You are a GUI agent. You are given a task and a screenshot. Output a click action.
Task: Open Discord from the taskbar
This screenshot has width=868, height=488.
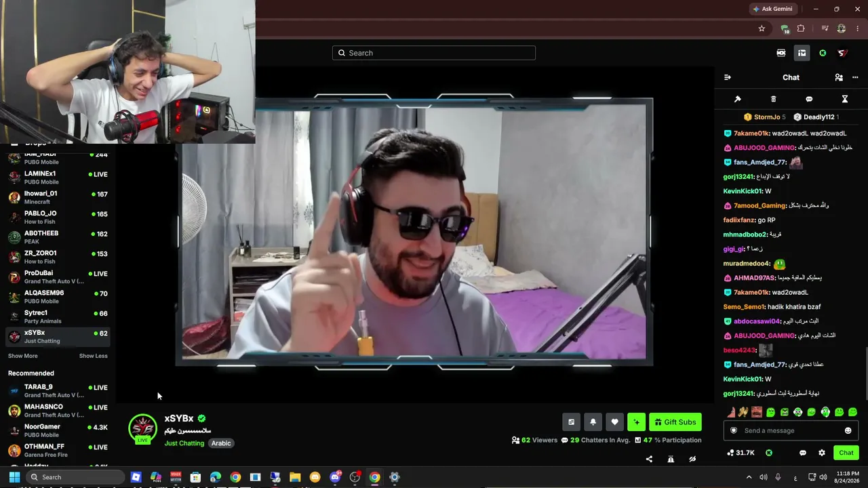(334, 477)
